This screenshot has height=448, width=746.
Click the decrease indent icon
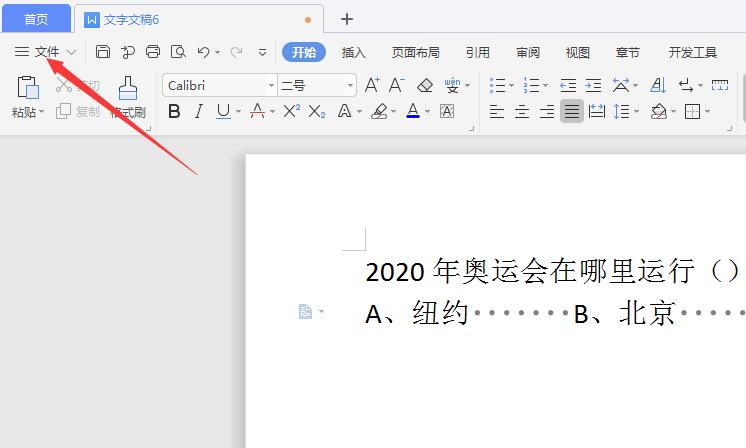pos(568,86)
